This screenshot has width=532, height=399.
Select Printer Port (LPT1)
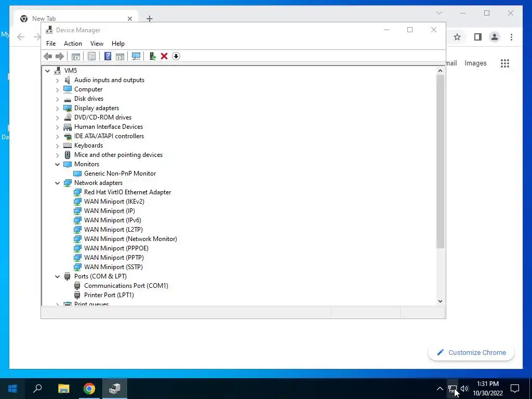click(109, 295)
